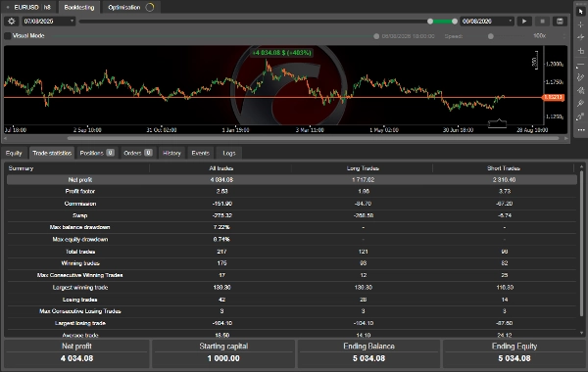588x372 pixels.
Task: Click the Ending Equity value 5 034.08
Action: [x=514, y=358]
